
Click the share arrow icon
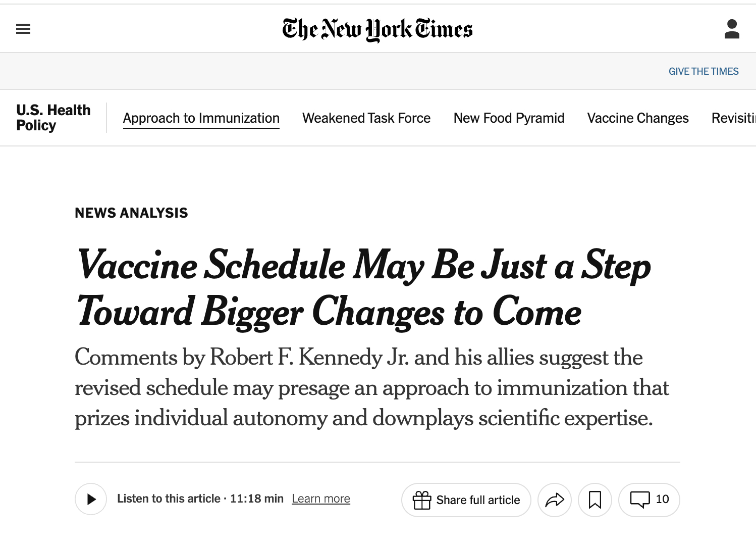coord(554,500)
